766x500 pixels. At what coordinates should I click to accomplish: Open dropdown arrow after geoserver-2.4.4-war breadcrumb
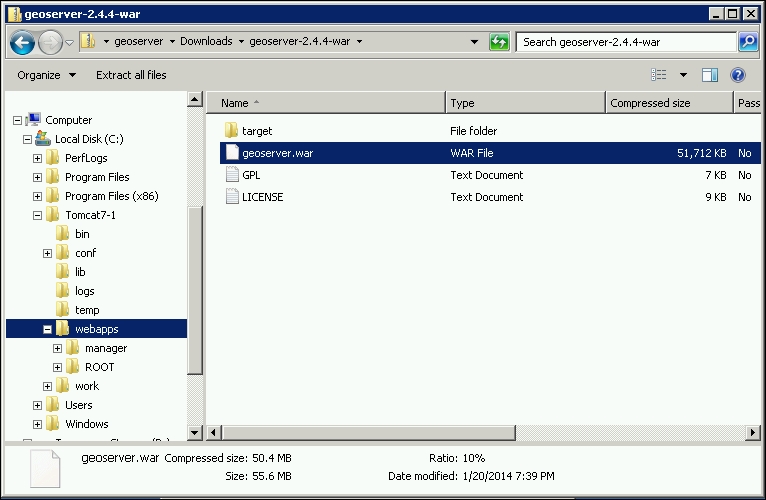pos(359,42)
